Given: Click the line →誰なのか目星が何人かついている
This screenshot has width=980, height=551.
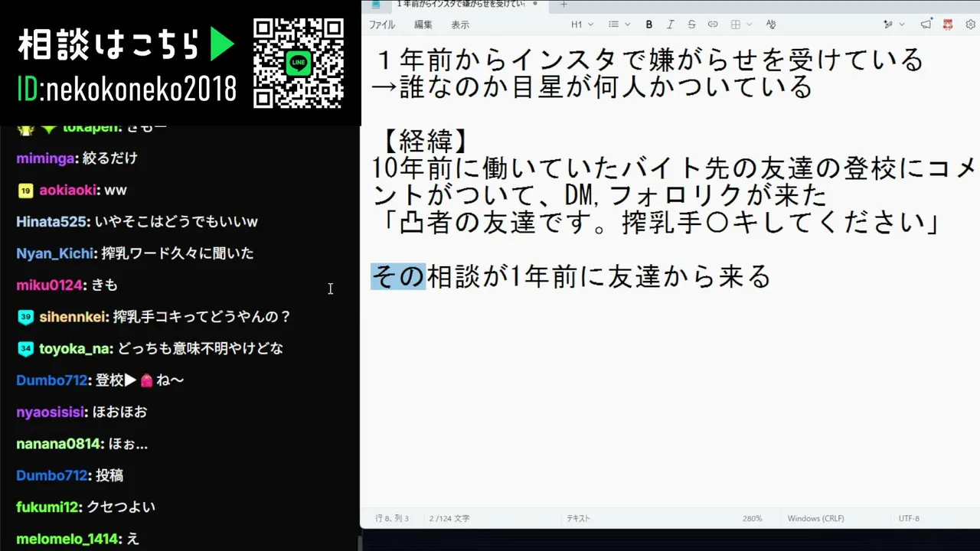Looking at the screenshot, I should coord(592,86).
